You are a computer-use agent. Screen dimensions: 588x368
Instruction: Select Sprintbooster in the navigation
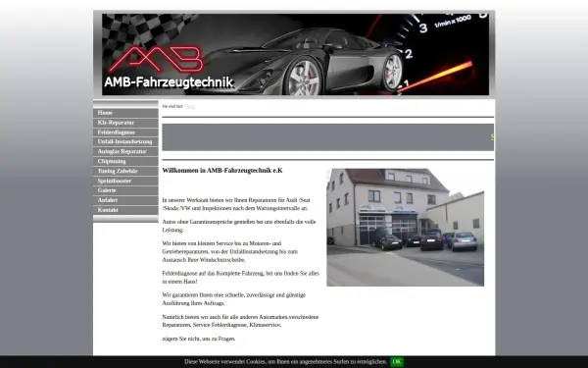125,181
